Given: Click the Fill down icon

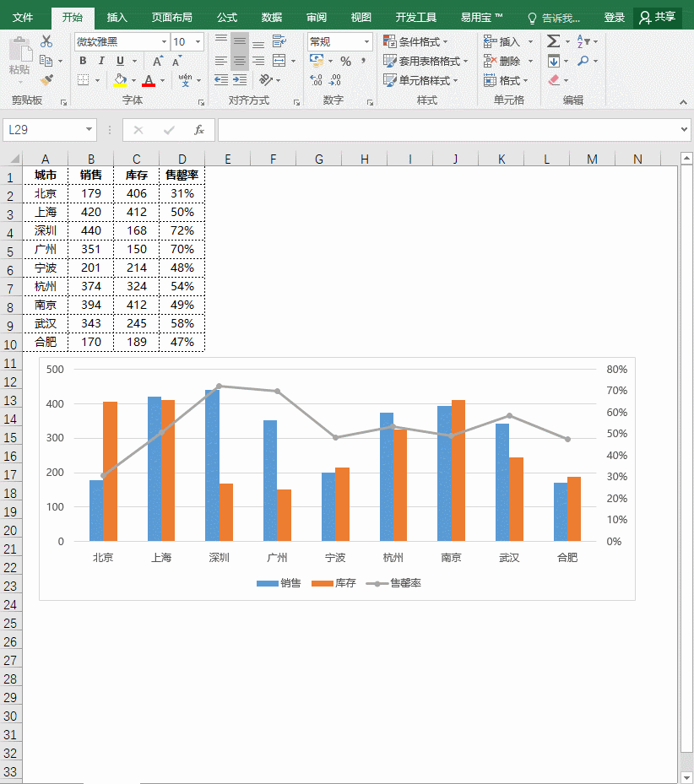Looking at the screenshot, I should [553, 61].
